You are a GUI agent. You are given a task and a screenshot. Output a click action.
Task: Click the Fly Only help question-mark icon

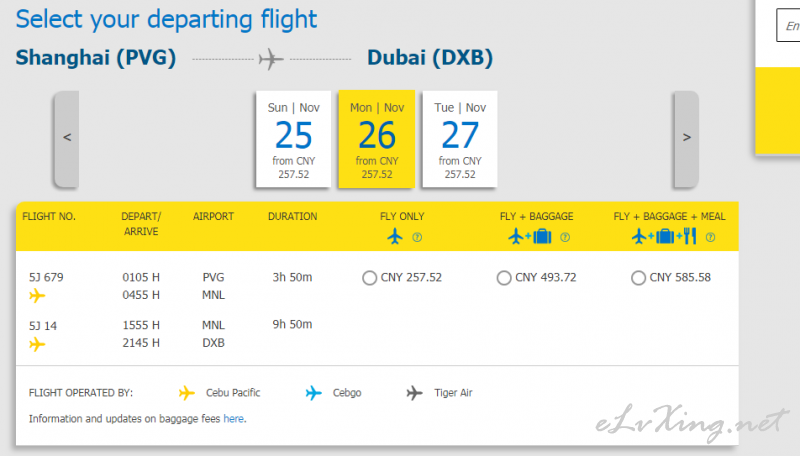point(417,237)
